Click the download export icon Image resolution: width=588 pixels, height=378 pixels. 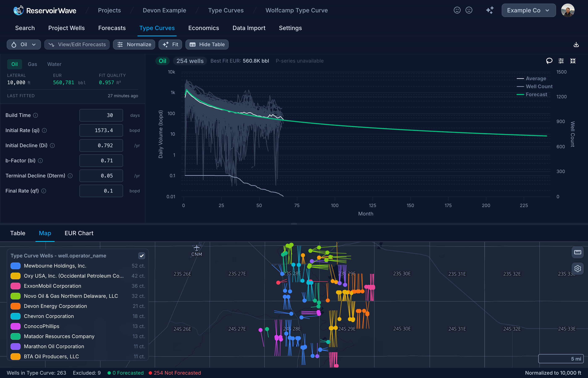pyautogui.click(x=576, y=45)
